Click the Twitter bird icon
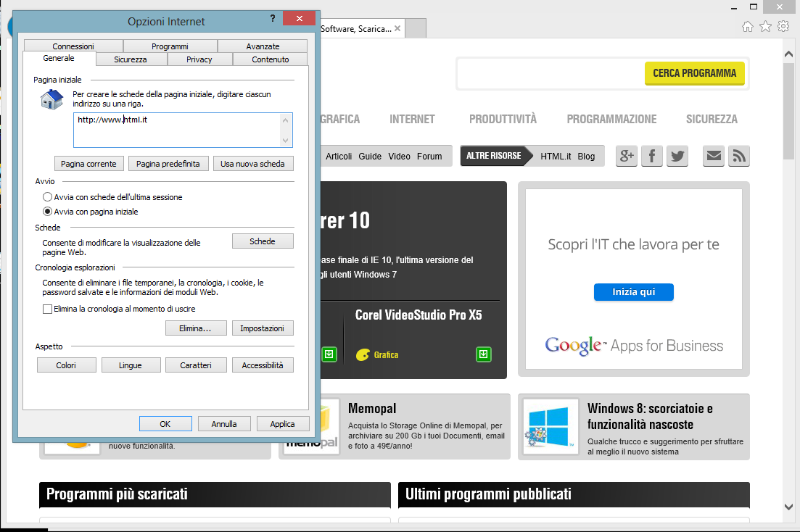 [678, 156]
